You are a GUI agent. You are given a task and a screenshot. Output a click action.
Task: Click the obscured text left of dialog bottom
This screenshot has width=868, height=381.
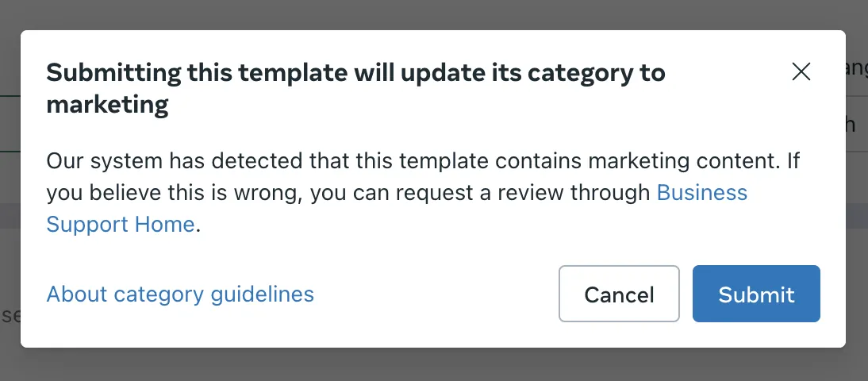click(10, 316)
